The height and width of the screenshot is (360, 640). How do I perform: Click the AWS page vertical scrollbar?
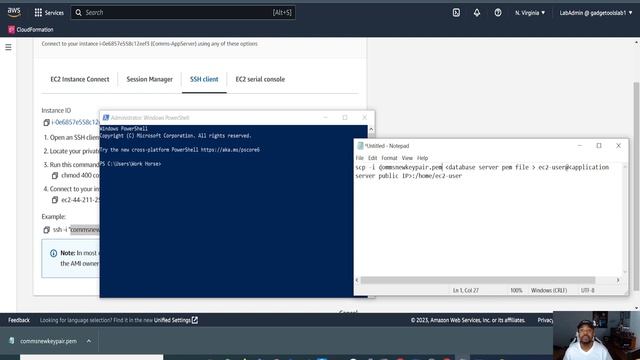coord(636,186)
